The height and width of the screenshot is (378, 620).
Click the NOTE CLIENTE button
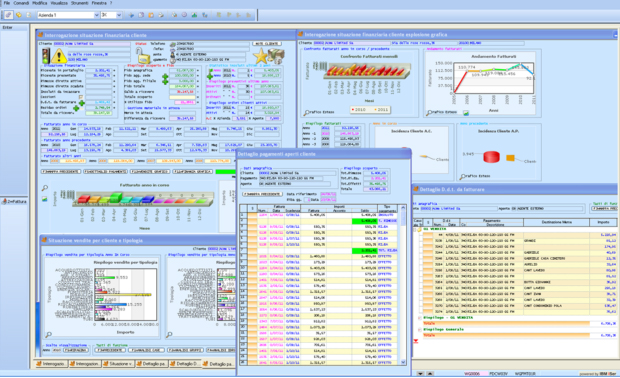coord(267,43)
